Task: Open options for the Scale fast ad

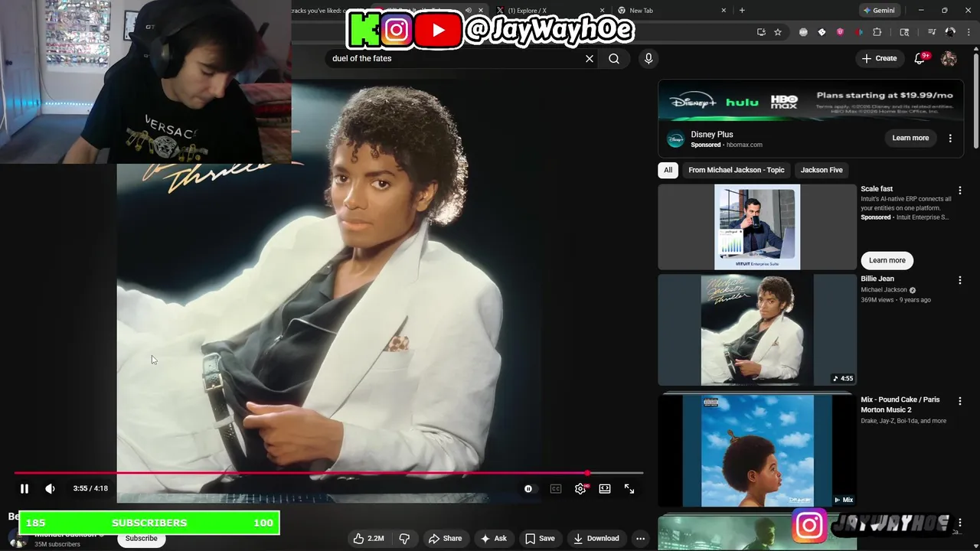Action: coord(959,190)
